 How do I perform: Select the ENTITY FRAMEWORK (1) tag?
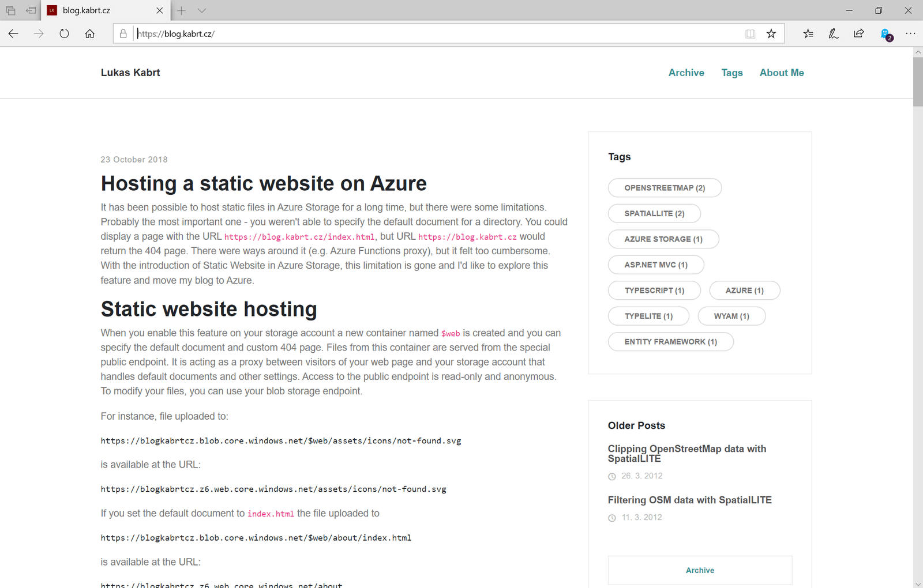[670, 342]
